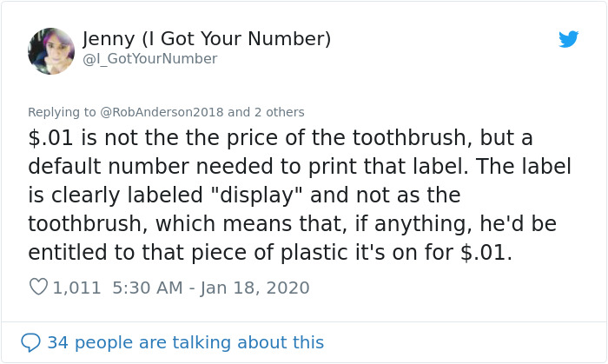608x364 pixels.
Task: Click the @I_GotYourNumber handle
Action: point(150,59)
